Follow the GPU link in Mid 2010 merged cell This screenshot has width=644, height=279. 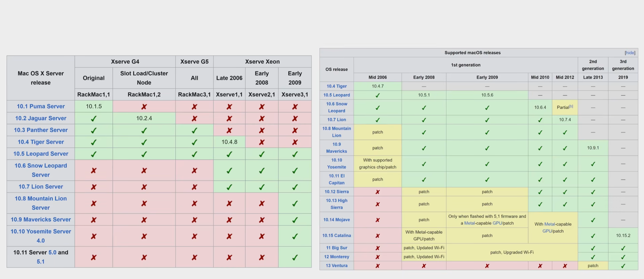coord(547,231)
